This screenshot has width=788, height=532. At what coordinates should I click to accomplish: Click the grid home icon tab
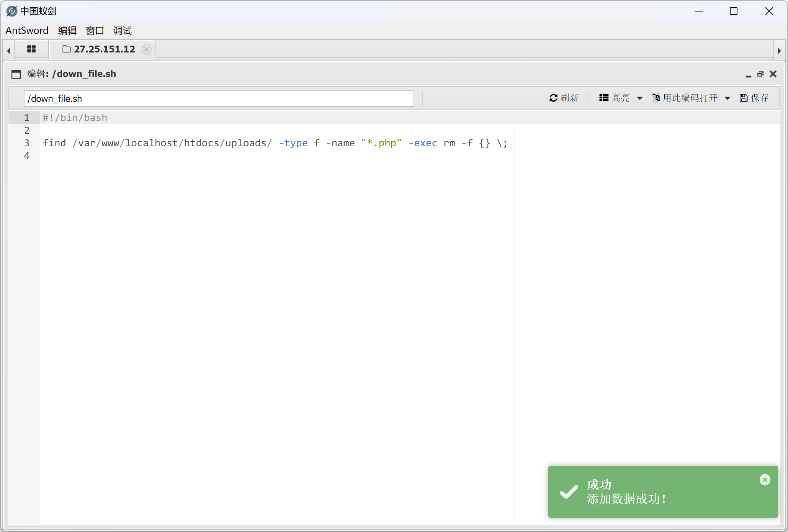click(x=31, y=49)
